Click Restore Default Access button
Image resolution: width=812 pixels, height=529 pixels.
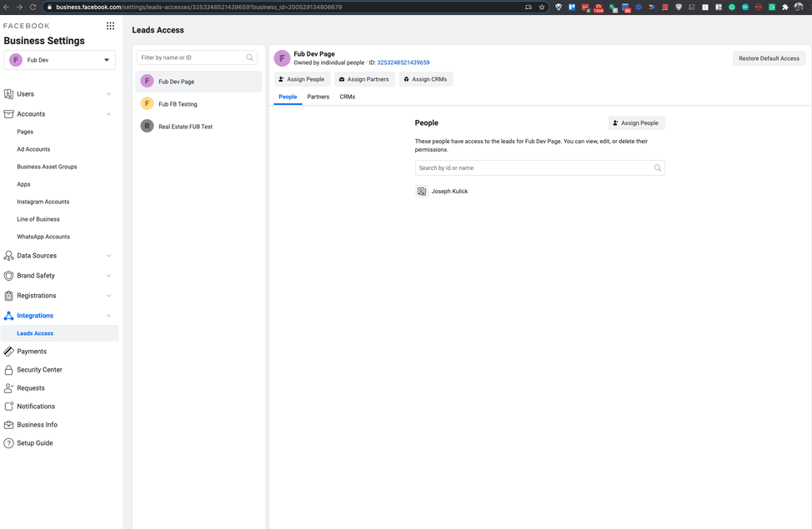coord(769,58)
